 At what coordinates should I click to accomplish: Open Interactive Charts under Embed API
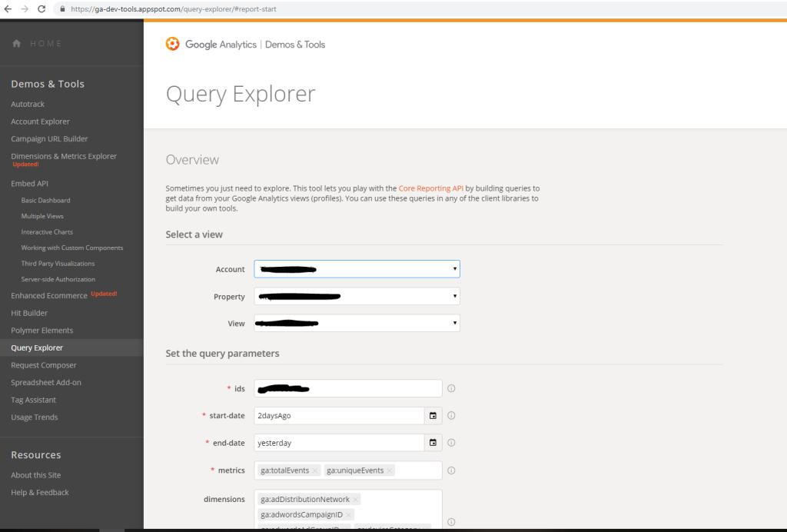tap(47, 232)
